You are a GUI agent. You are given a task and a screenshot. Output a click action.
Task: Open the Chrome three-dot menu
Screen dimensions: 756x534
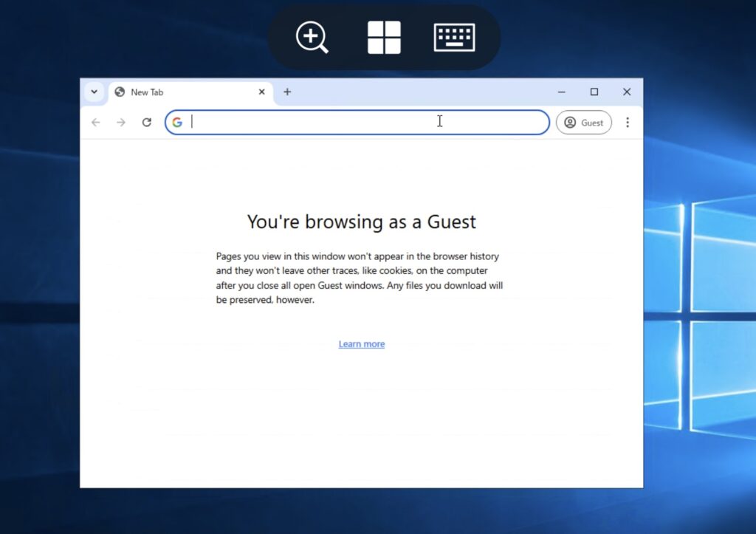click(x=628, y=123)
